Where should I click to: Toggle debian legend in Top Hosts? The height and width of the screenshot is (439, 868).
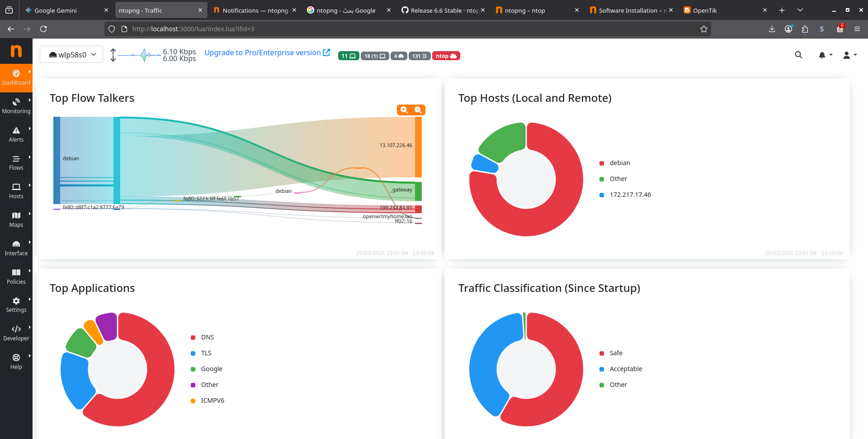[x=619, y=163]
